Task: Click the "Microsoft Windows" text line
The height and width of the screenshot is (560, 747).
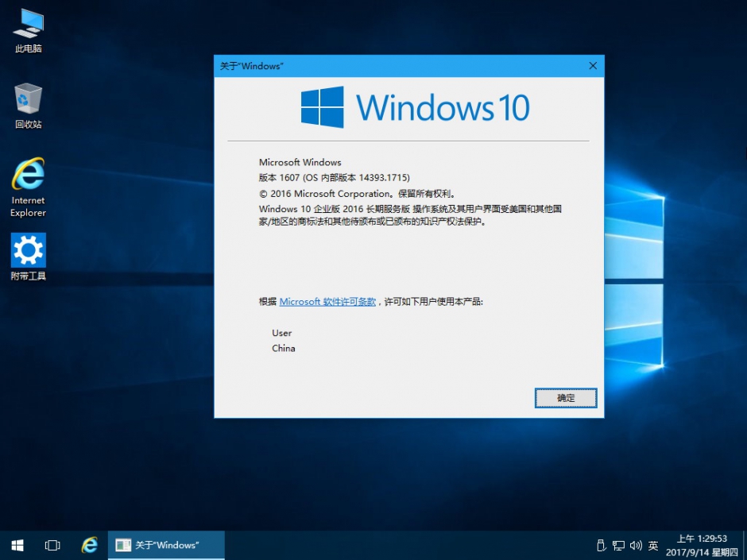Action: (300, 162)
